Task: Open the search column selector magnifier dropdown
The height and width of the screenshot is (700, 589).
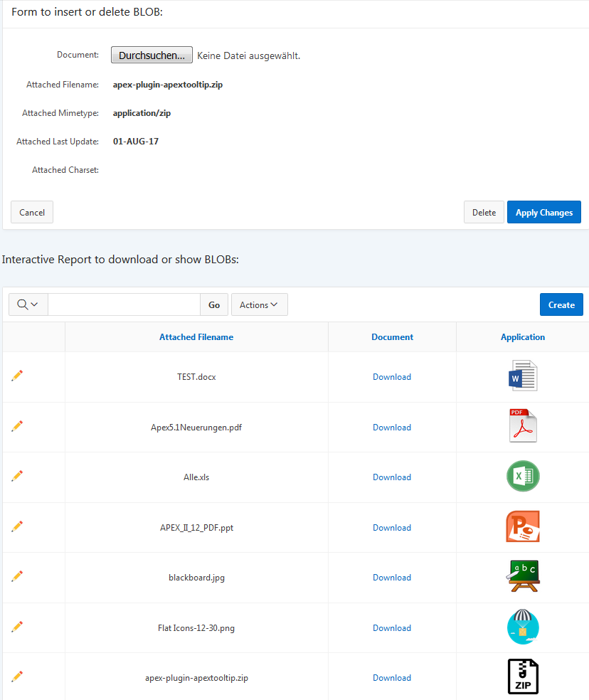Action: (x=28, y=304)
